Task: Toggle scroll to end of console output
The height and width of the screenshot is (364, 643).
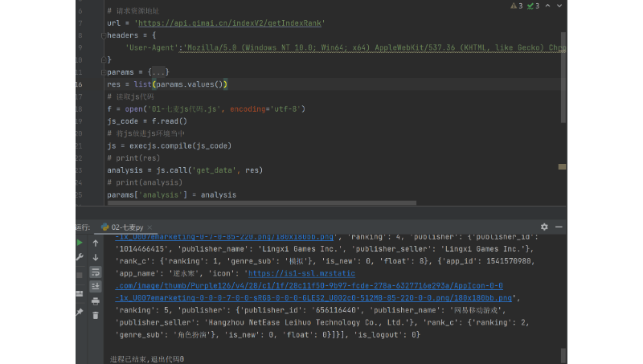Action: [x=96, y=286]
